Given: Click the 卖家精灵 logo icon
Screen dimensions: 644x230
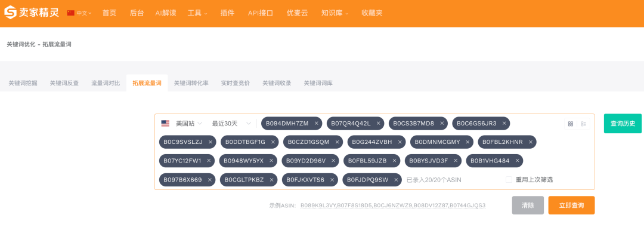Looking at the screenshot, I should point(10,13).
